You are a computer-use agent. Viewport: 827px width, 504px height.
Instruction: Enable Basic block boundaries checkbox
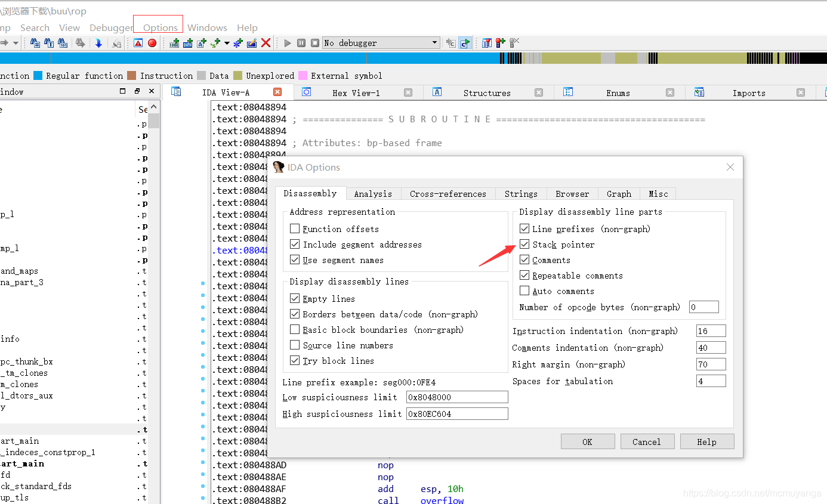click(x=295, y=329)
